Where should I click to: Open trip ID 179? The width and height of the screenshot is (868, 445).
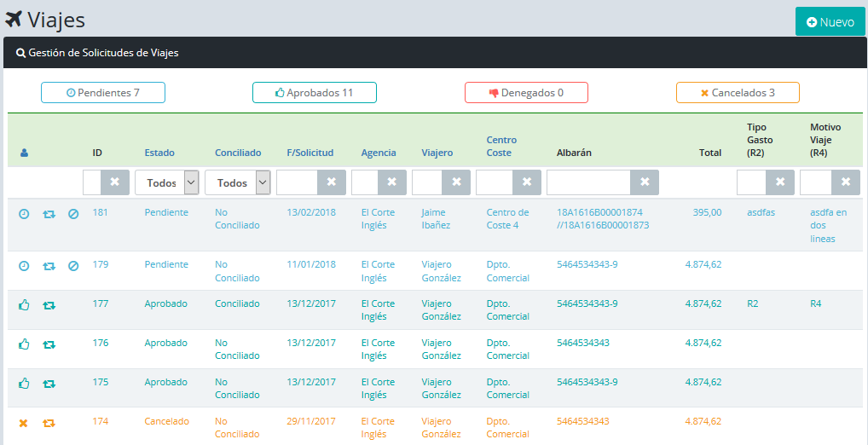coord(101,264)
